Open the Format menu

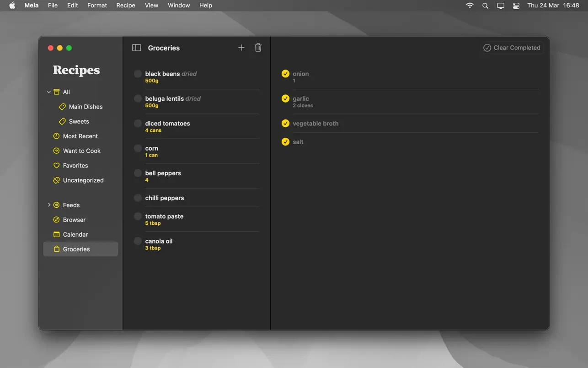click(x=97, y=5)
